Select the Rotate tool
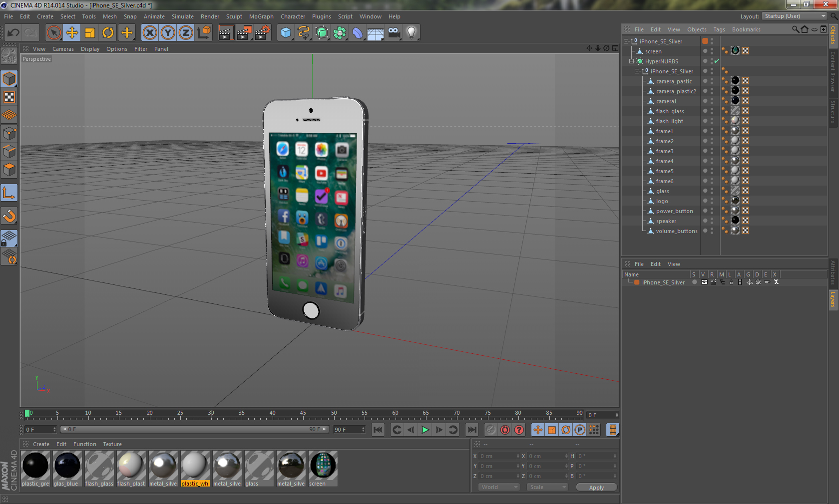Screen dimensions: 839x504 (108, 33)
